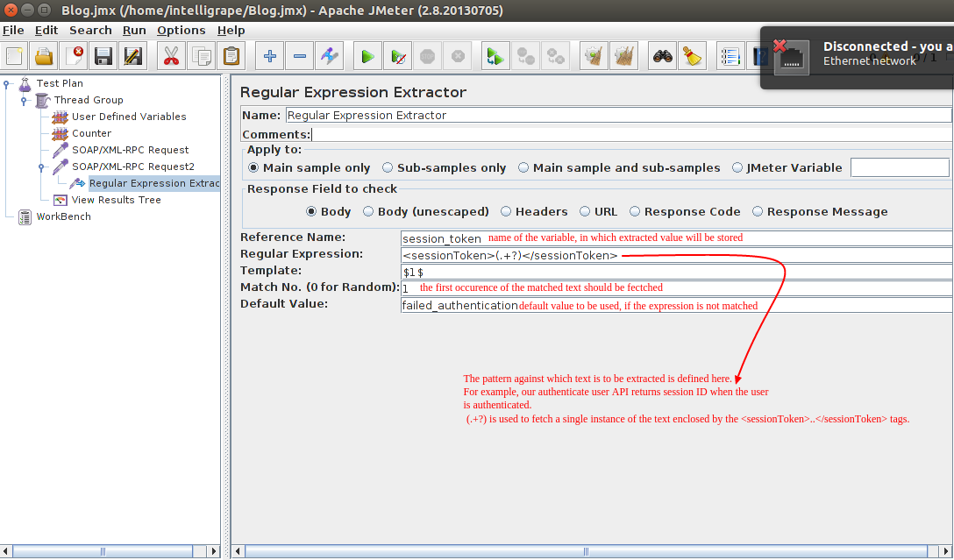Collapse the SOAP/XML-RPC Request2 node
The width and height of the screenshot is (954, 560).
pos(41,167)
